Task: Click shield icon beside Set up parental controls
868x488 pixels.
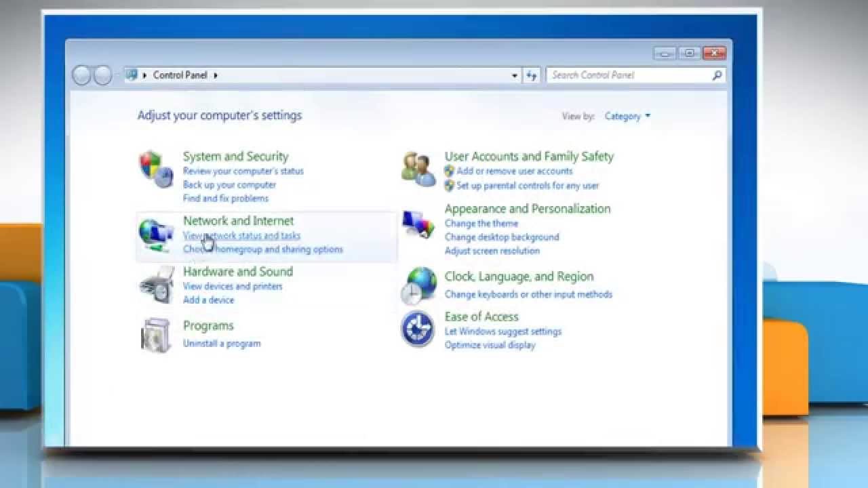Action: click(449, 185)
